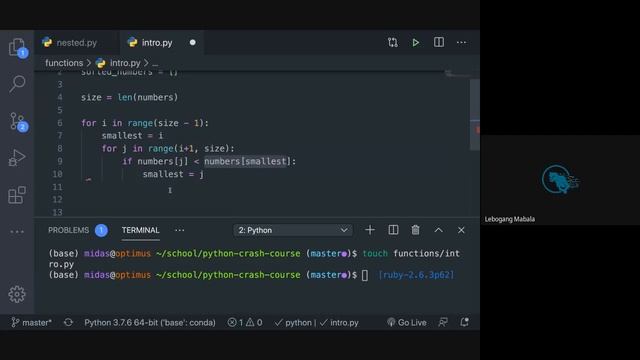
Task: Split the terminal panel
Action: click(x=393, y=230)
